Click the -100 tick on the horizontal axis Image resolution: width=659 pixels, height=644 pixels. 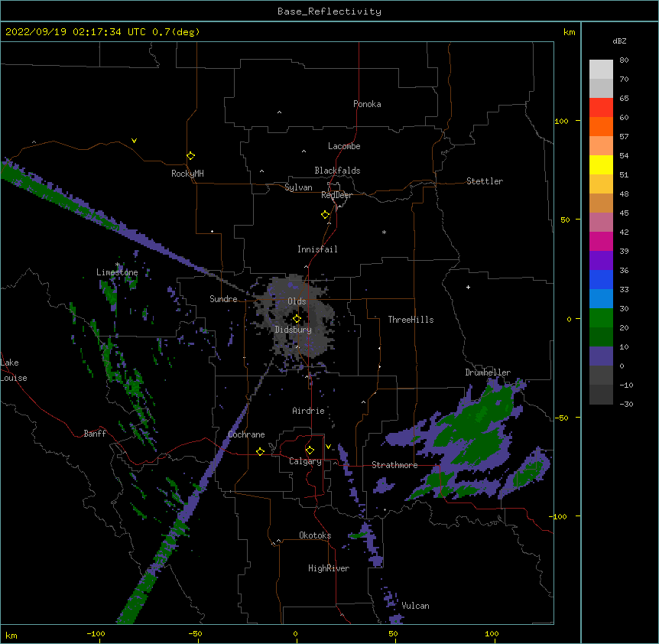tap(96, 634)
